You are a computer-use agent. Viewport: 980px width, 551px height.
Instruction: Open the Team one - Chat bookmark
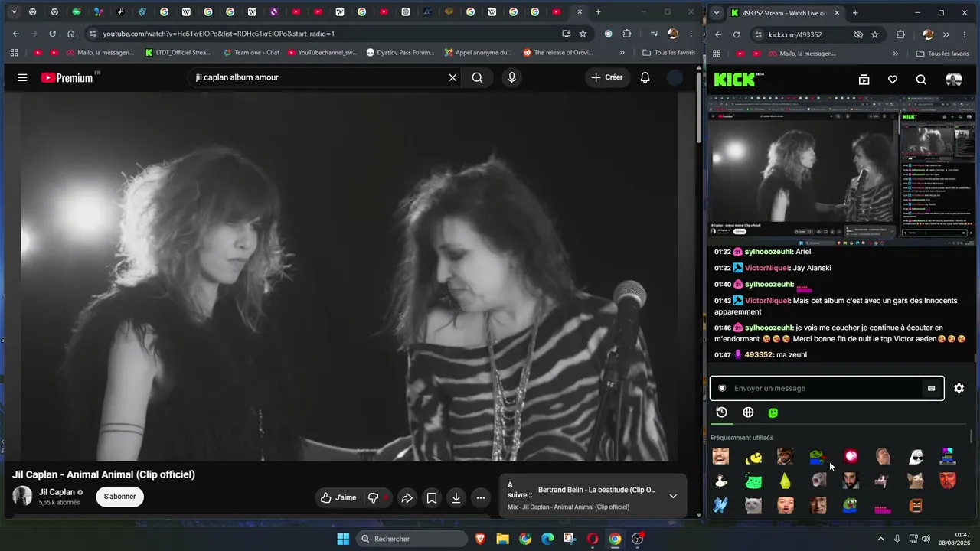click(x=251, y=53)
